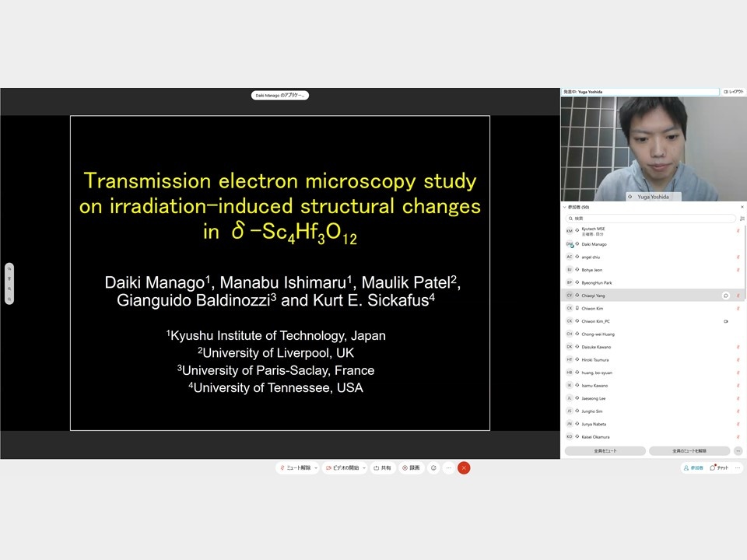
Task: Click AC avatar of angel chiu
Action: [570, 257]
